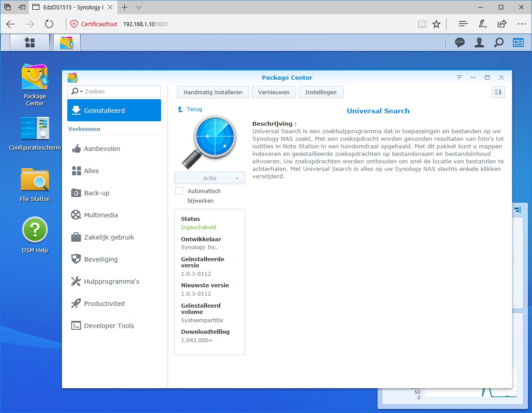This screenshot has width=532, height=413.
Task: Click the browser share icon
Action: point(502,24)
